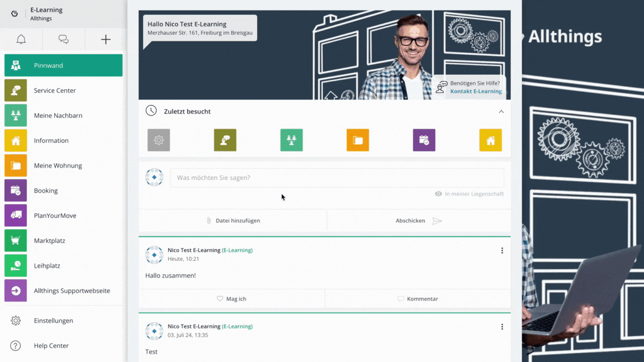
Task: Click the 'Benötigen Sie Hilfe?' text
Action: pyautogui.click(x=475, y=83)
